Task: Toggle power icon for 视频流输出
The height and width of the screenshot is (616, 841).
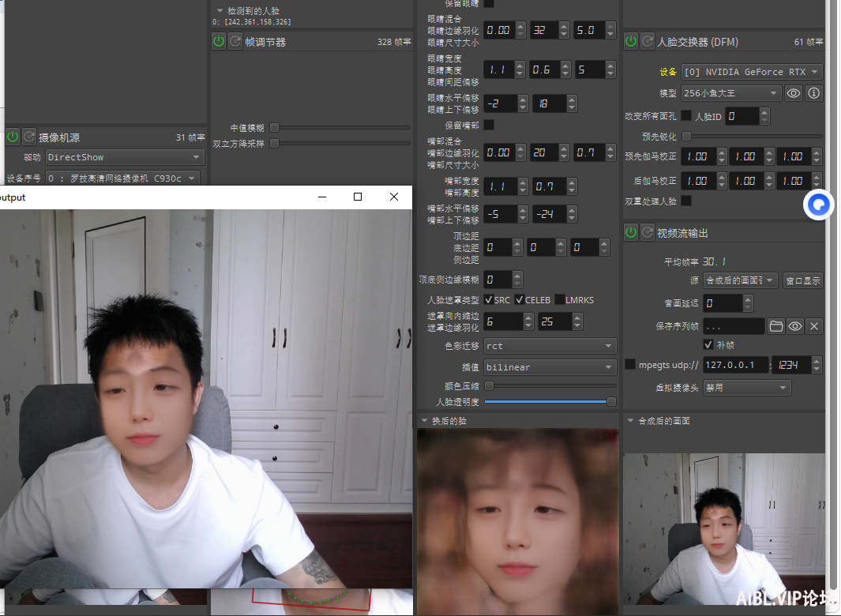Action: (631, 232)
